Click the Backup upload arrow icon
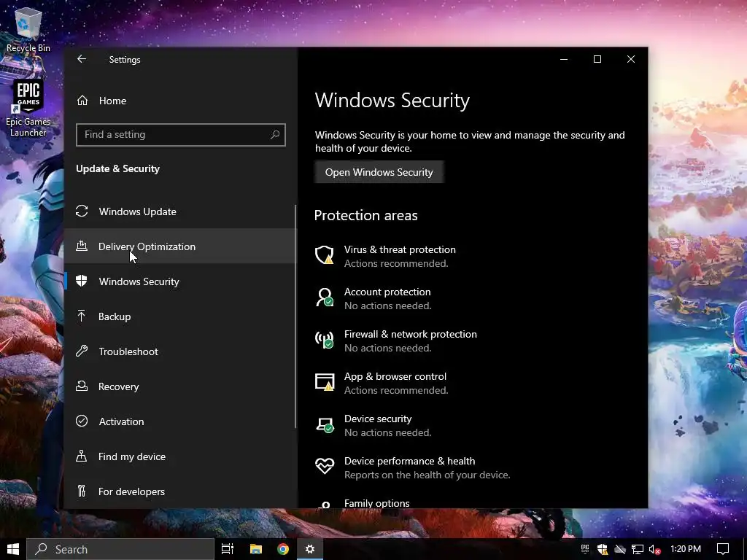 pyautogui.click(x=82, y=316)
